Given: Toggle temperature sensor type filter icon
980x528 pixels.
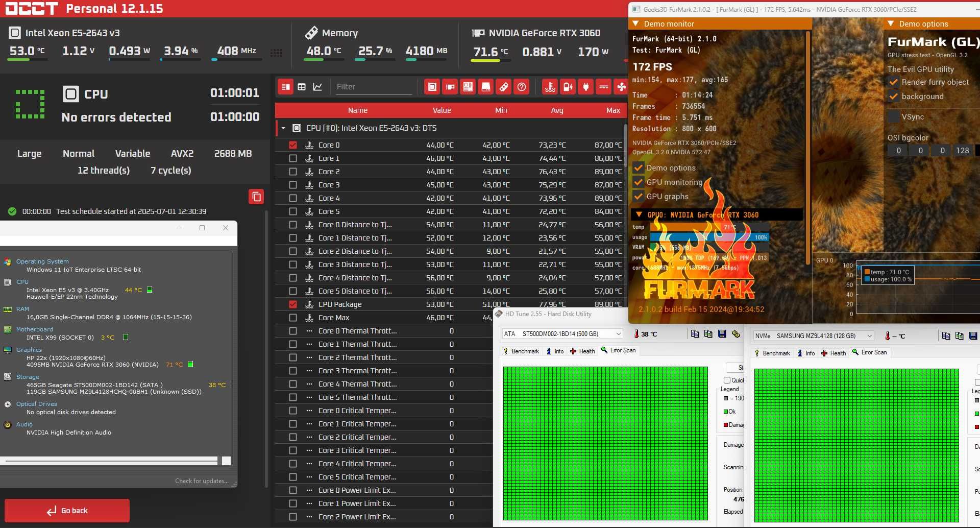Looking at the screenshot, I should click(x=550, y=87).
